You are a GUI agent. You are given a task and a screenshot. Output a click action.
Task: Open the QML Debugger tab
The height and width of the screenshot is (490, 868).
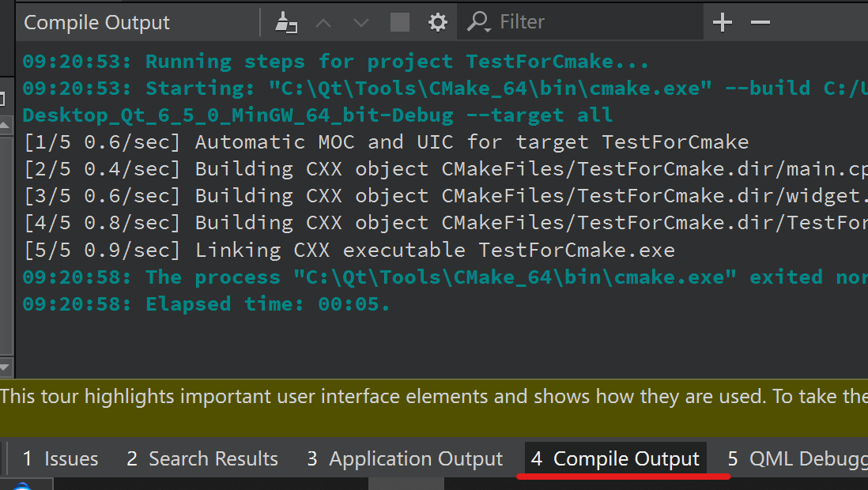(x=794, y=459)
